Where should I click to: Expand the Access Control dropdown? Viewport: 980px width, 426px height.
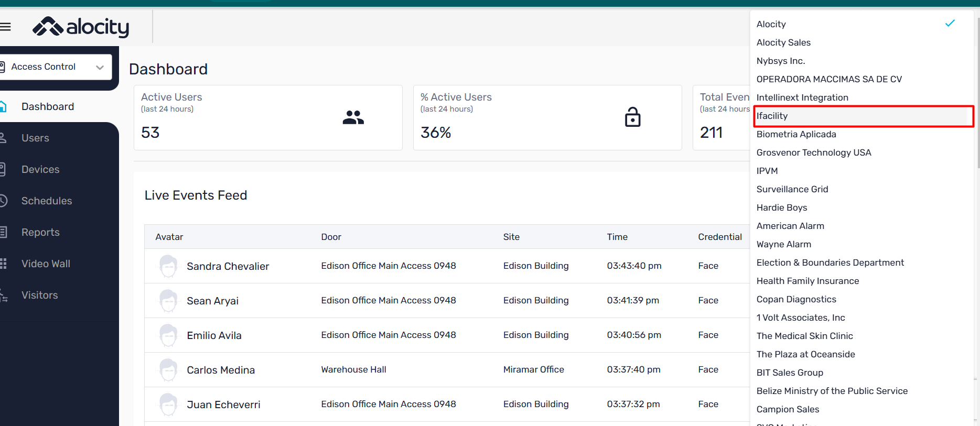click(x=56, y=67)
